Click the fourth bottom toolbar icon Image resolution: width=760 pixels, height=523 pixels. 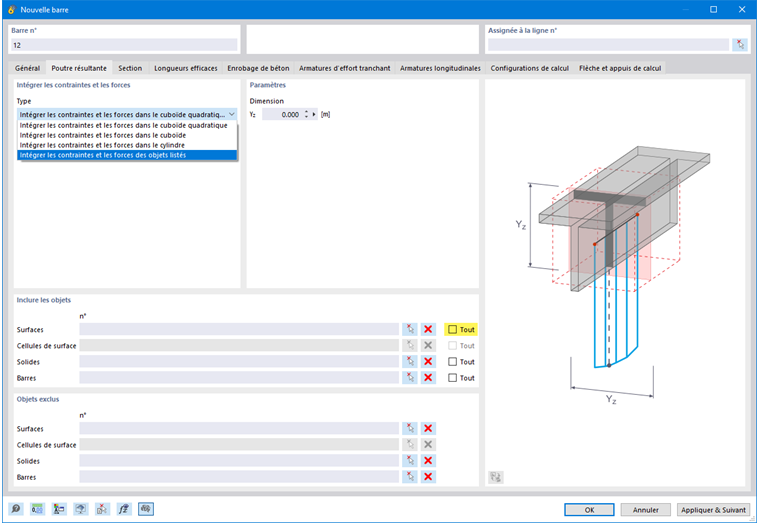80,509
